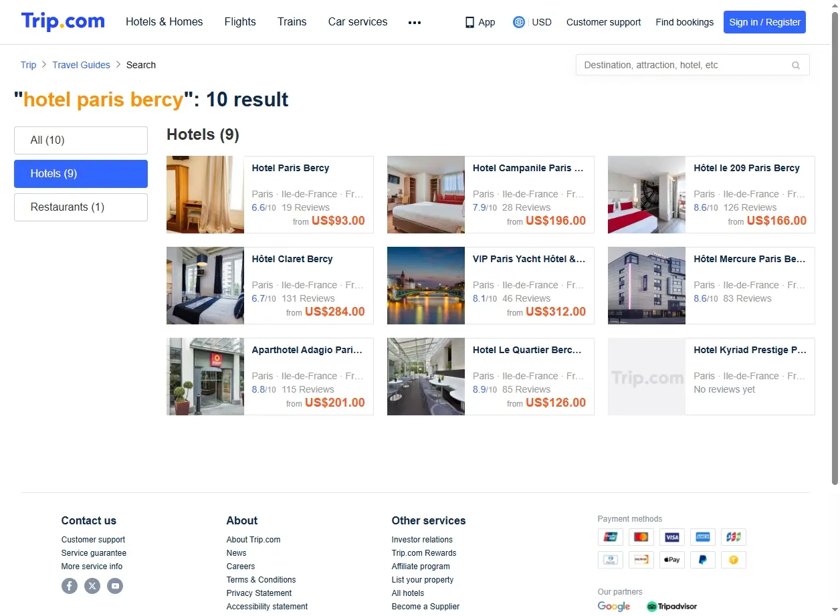Click the US$93.00 price

[x=338, y=221]
